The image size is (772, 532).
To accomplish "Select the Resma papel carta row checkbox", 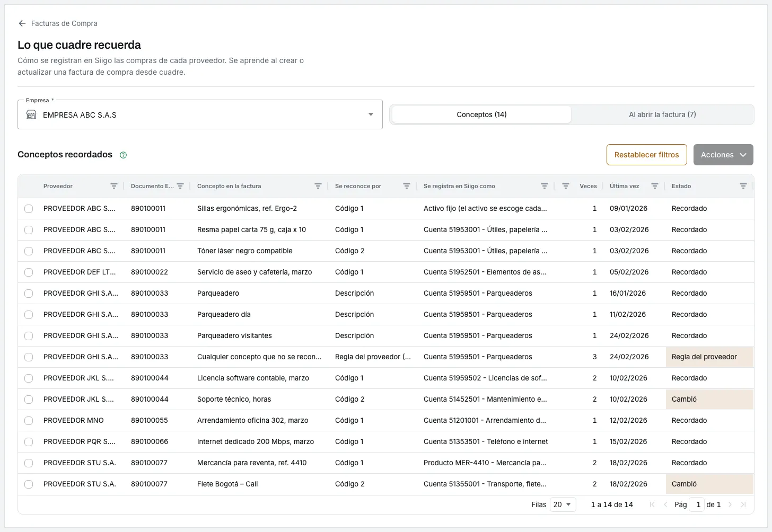I will [x=29, y=230].
